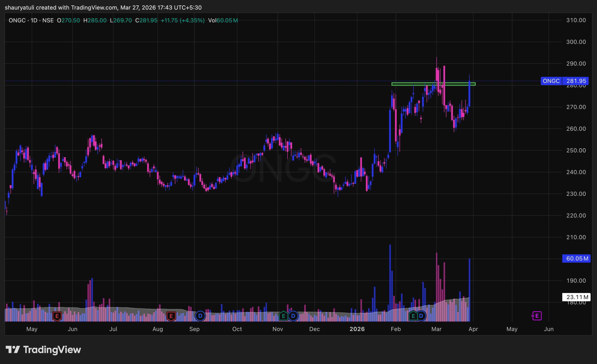Click the blue dividend marker in November
The height and width of the screenshot is (364, 597).
point(293,316)
